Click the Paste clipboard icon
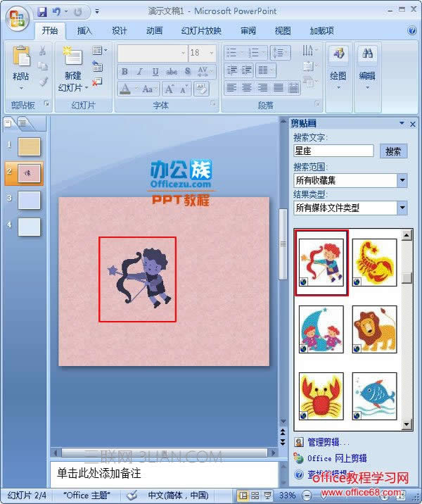Image resolution: width=422 pixels, height=504 pixels. (x=21, y=56)
